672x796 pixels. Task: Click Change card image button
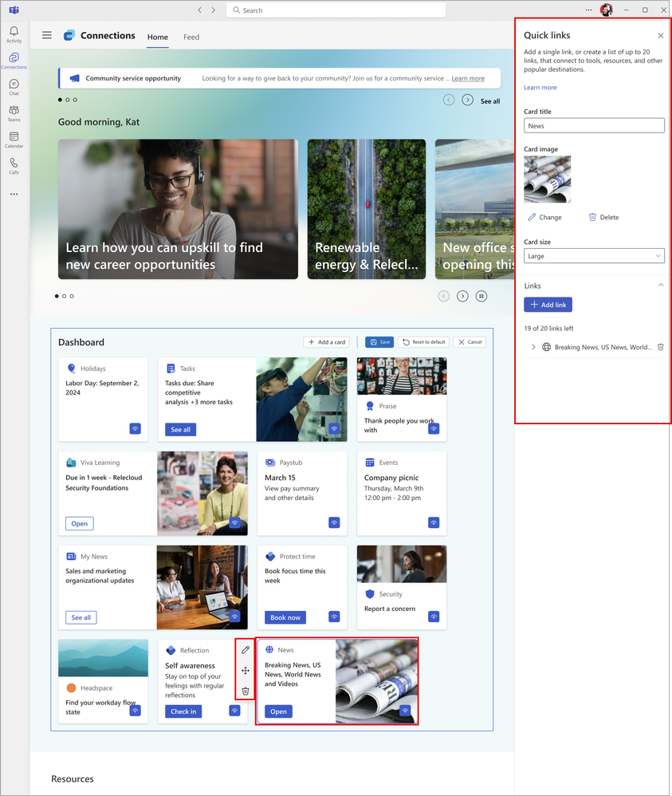(544, 217)
